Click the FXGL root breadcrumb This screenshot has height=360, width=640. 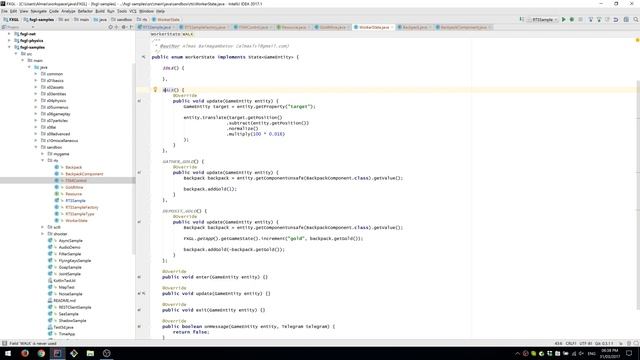[x=11, y=19]
